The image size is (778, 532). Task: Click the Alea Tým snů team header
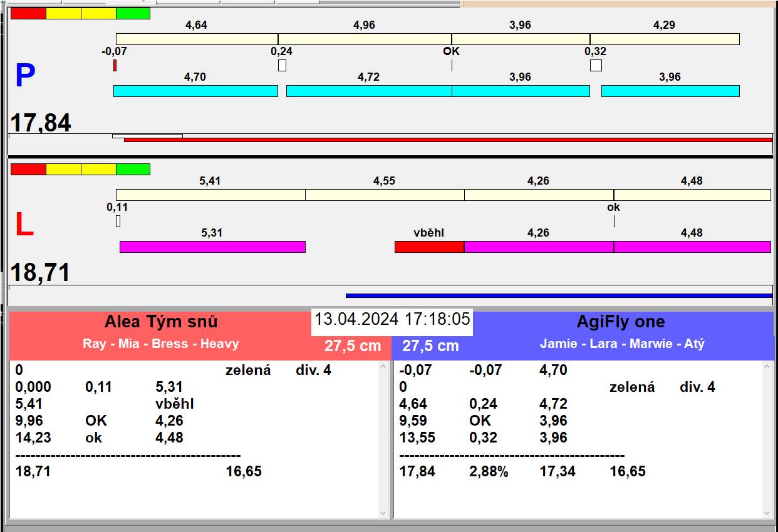pos(161,322)
